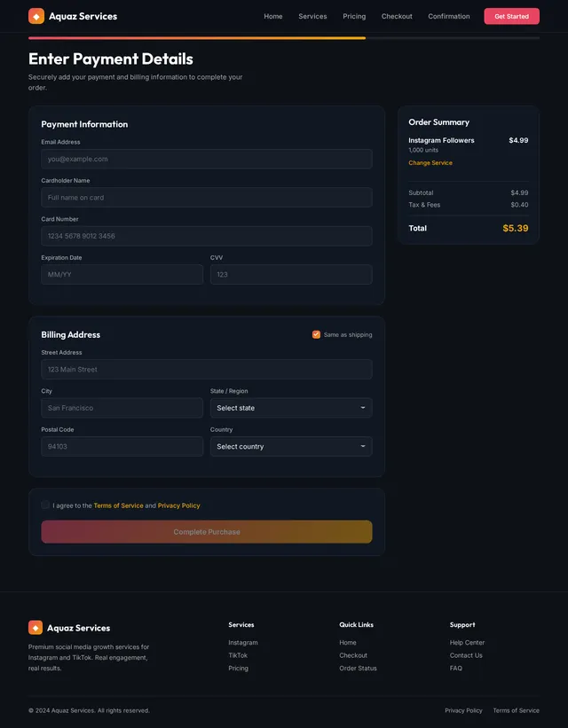Focus the Street Address field
The height and width of the screenshot is (728, 568).
click(x=207, y=370)
